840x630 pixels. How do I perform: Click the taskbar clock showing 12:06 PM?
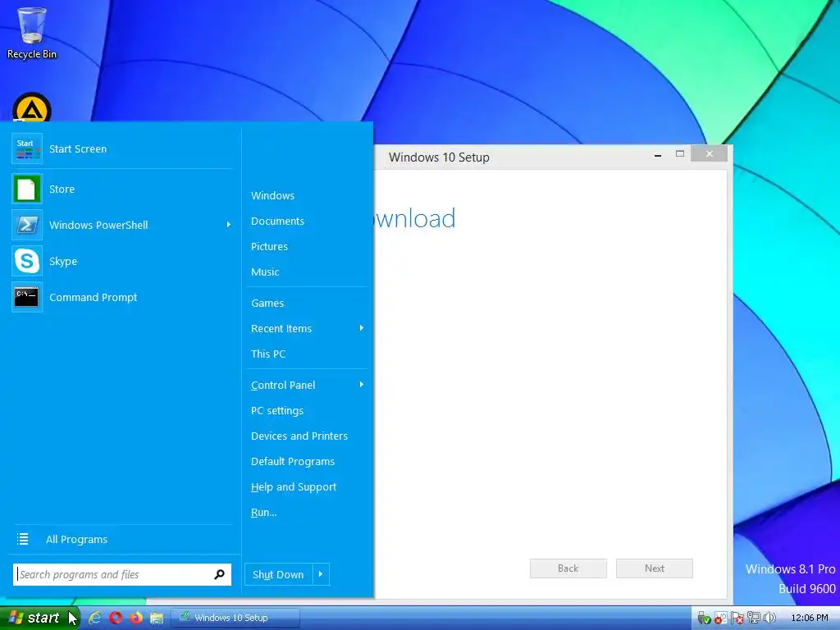point(810,619)
